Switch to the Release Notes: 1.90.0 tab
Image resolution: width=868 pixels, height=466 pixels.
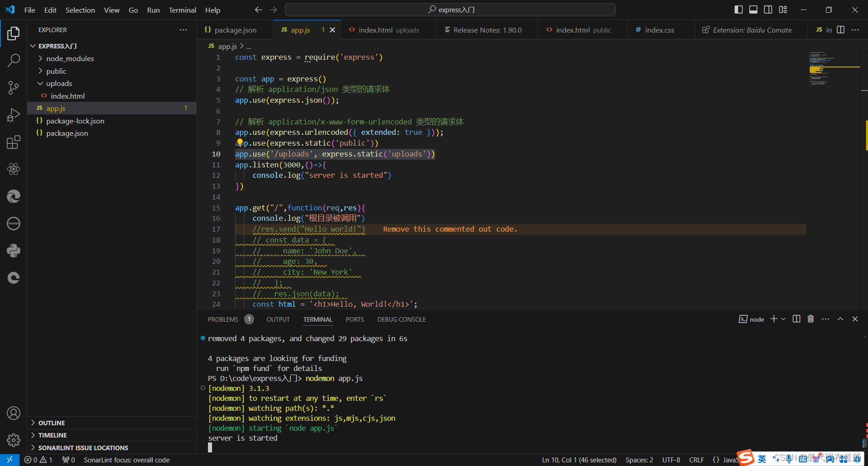click(487, 30)
